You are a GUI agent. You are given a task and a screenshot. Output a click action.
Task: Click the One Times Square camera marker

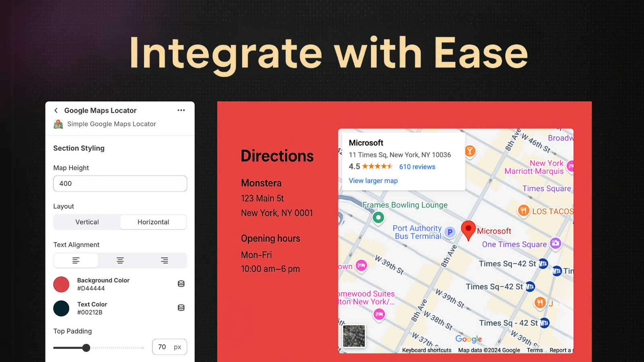(555, 243)
